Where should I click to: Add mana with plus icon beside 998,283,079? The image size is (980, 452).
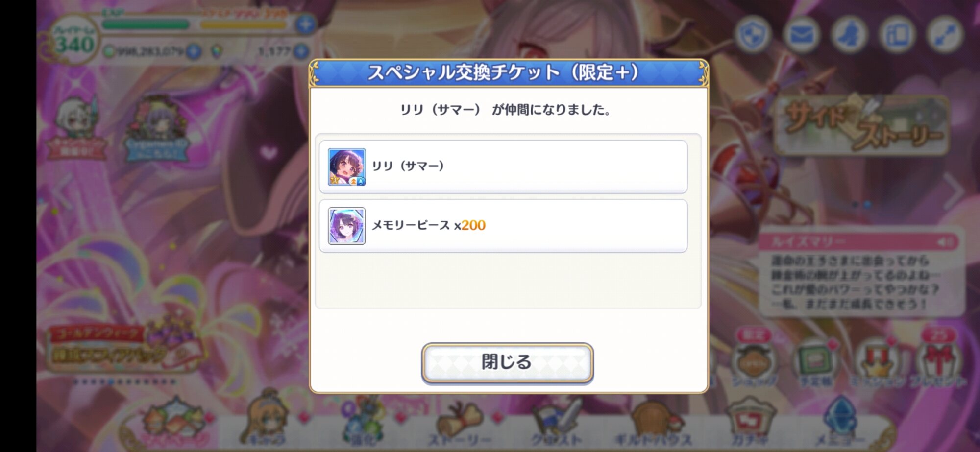pos(194,51)
